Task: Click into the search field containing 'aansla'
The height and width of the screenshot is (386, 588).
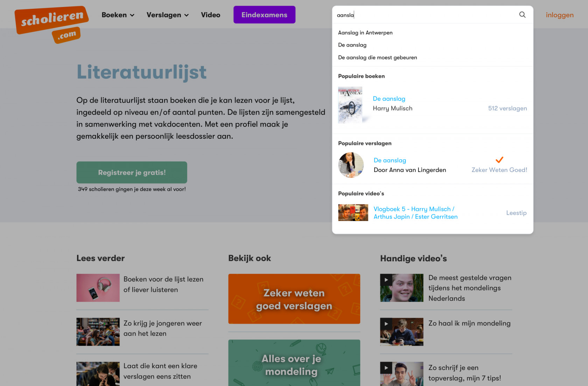Action: pyautogui.click(x=425, y=15)
